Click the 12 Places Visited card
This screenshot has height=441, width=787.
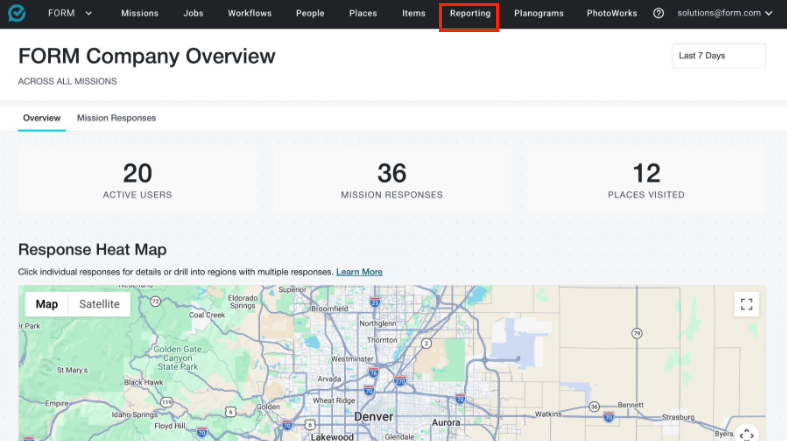pos(646,180)
